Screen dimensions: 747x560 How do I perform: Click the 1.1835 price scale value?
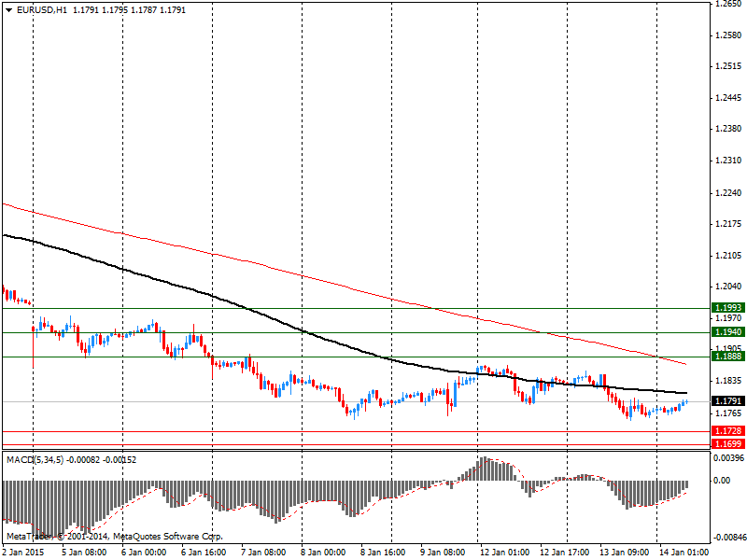coord(728,381)
